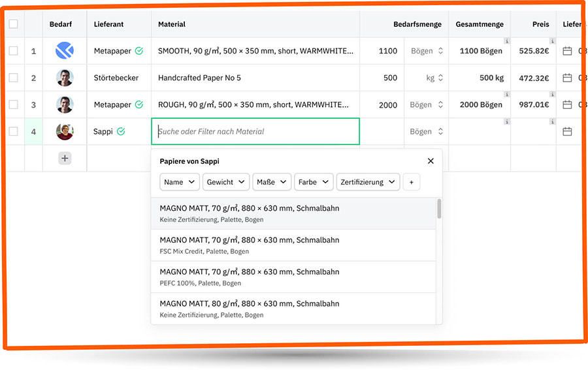Click info icon above 987.01€ price
Viewport: 588px width, 370px height.
click(x=552, y=95)
